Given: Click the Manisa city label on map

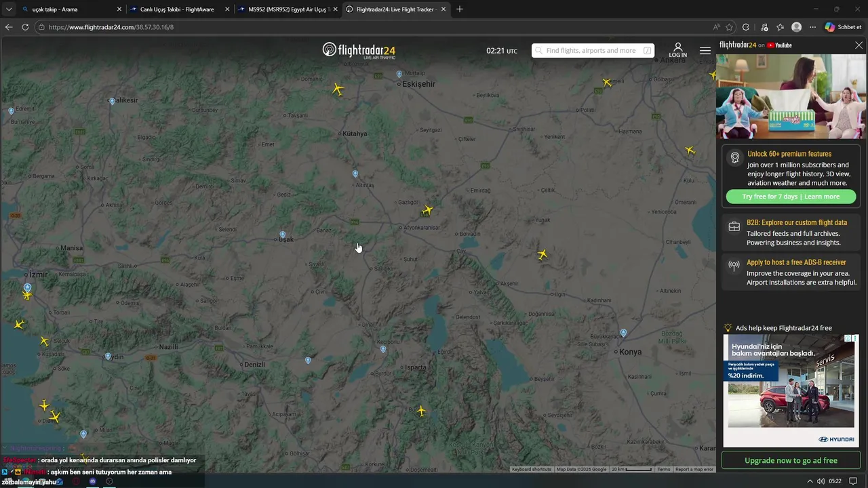Looking at the screenshot, I should pyautogui.click(x=71, y=248).
